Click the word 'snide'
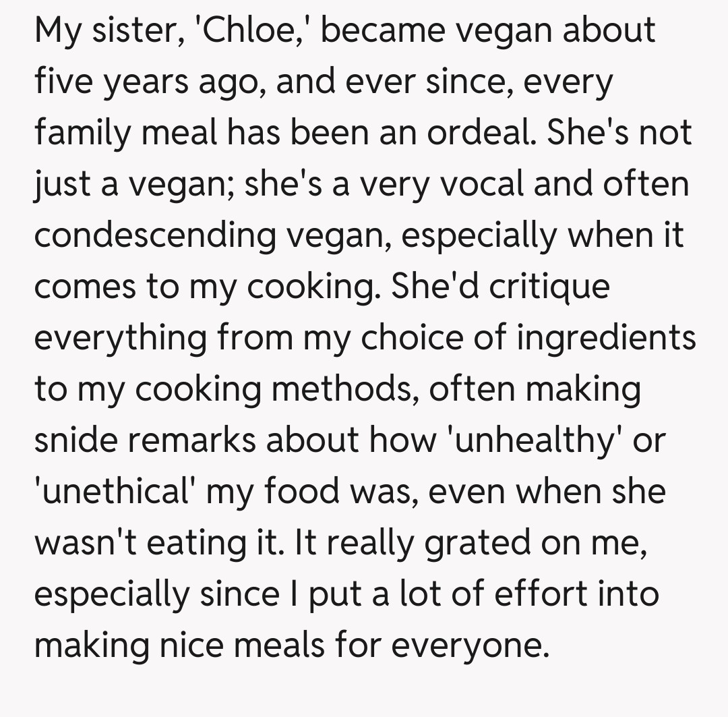 (x=78, y=440)
